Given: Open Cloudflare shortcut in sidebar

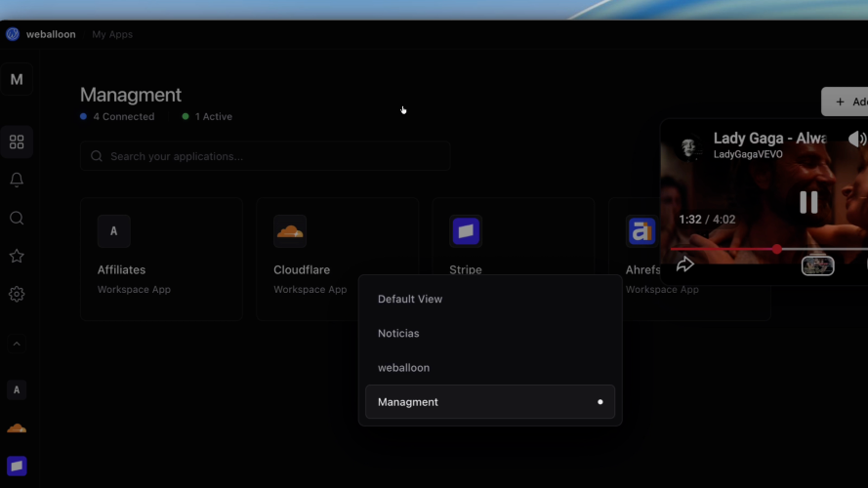Looking at the screenshot, I should point(17,428).
